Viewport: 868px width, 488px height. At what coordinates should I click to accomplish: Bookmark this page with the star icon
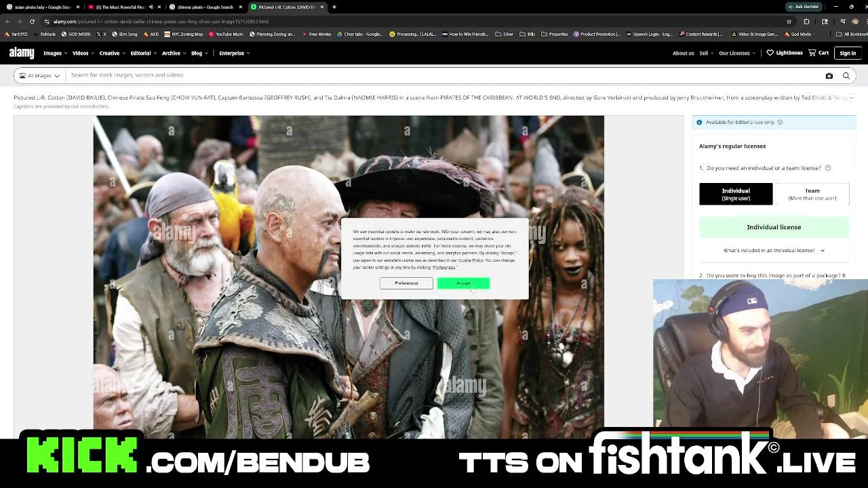coord(789,21)
